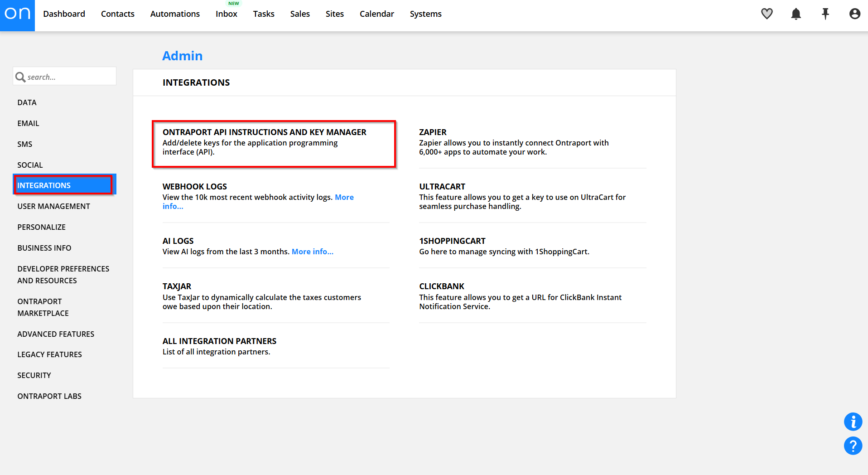Open the user account profile icon
868x475 pixels.
click(x=854, y=14)
